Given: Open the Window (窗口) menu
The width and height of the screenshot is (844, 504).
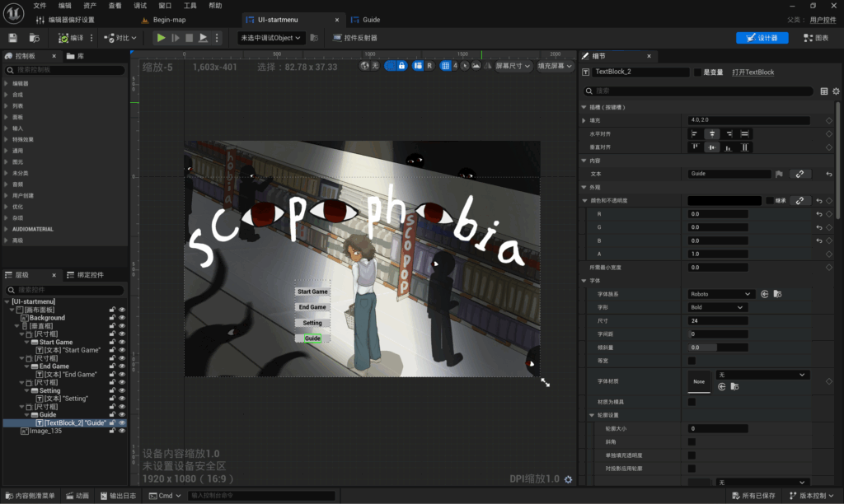Looking at the screenshot, I should click(x=165, y=6).
